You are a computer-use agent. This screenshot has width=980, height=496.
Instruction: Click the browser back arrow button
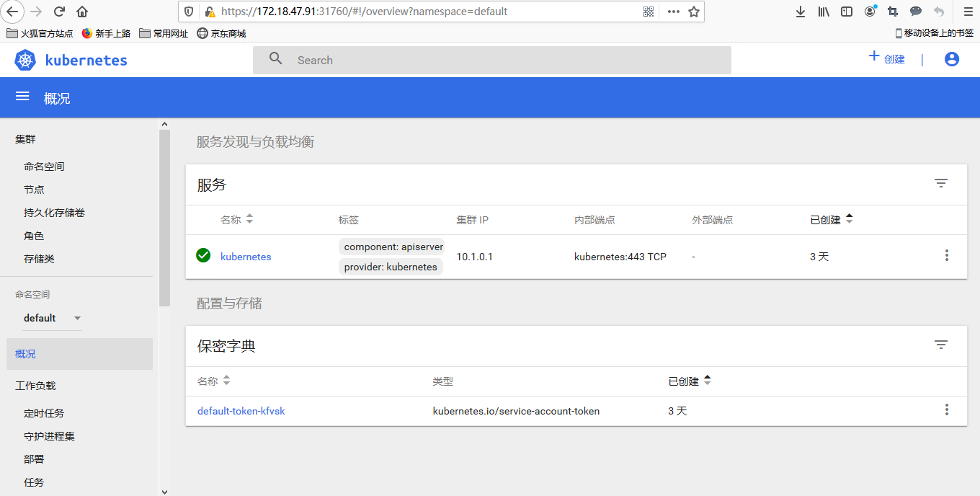click(x=12, y=12)
